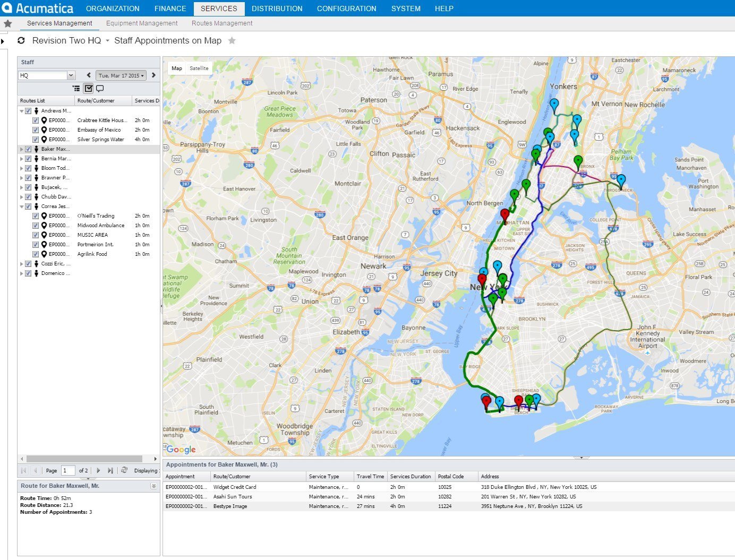Click the favorites star in the navigation bar
The width and height of the screenshot is (735, 560).
click(x=8, y=23)
